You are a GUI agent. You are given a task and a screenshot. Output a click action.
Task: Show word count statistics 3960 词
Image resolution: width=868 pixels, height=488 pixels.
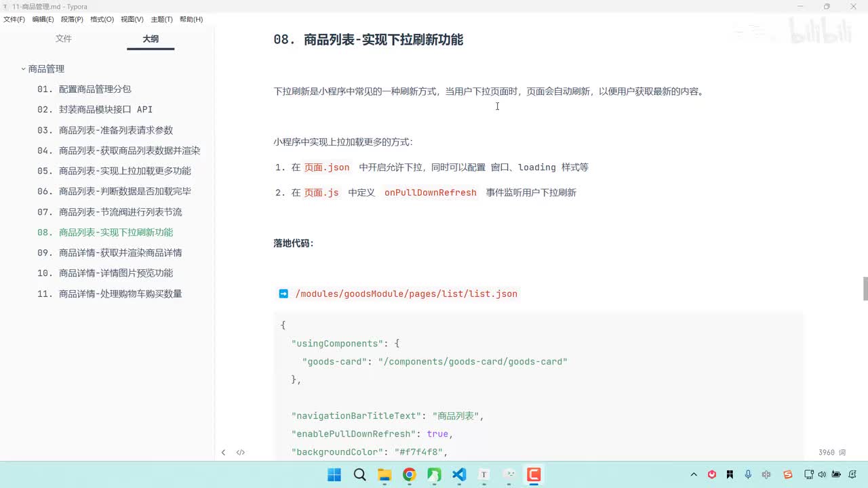832,452
